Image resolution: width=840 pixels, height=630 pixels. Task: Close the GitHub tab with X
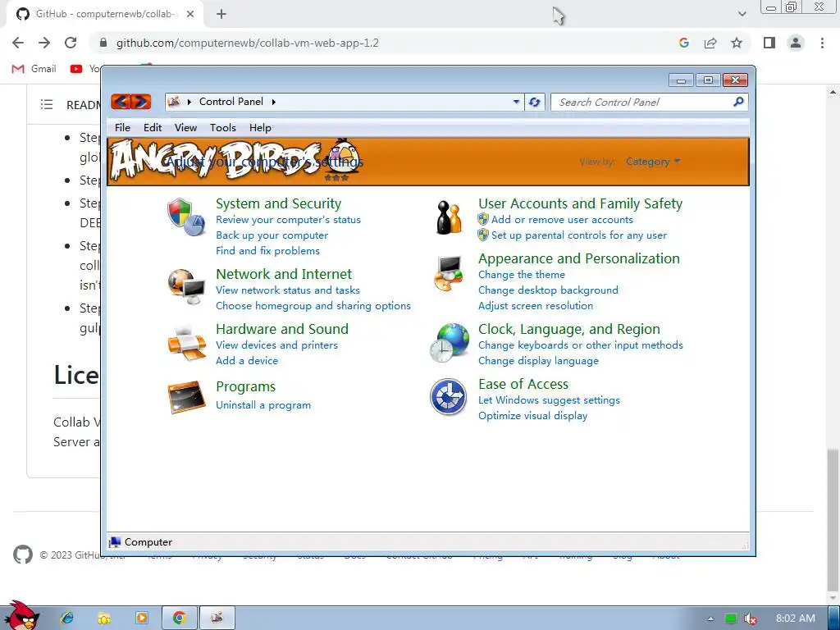tap(190, 14)
